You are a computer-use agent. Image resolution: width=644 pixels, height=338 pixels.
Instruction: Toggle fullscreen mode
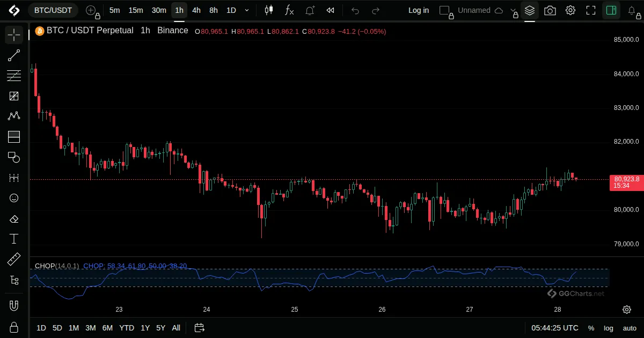(x=591, y=10)
